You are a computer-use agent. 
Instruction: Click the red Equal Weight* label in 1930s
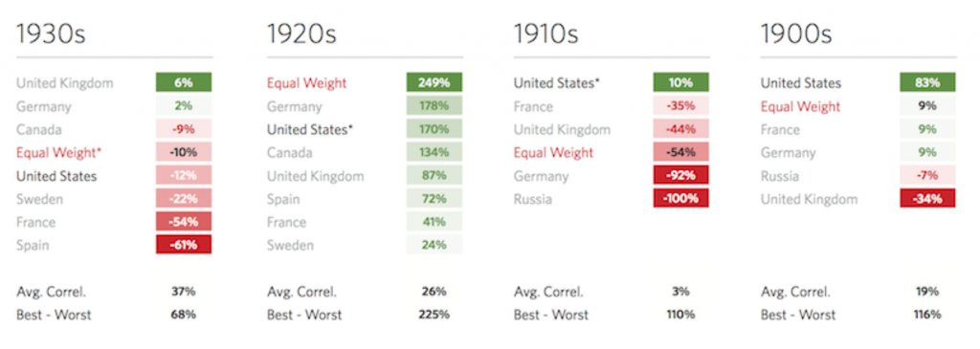coord(59,153)
